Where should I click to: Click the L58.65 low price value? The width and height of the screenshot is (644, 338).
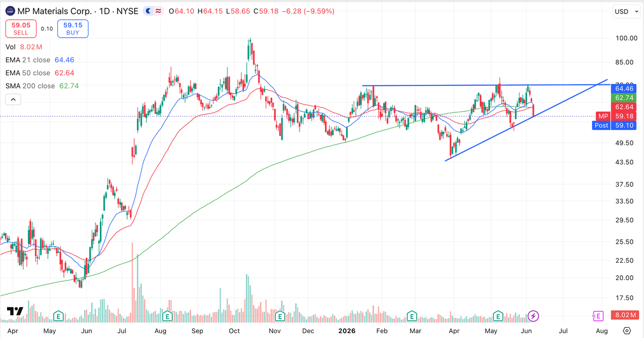(239, 11)
